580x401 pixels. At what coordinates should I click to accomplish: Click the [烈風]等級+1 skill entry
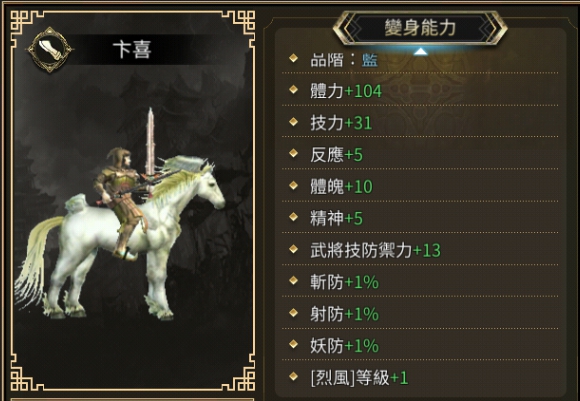click(359, 378)
